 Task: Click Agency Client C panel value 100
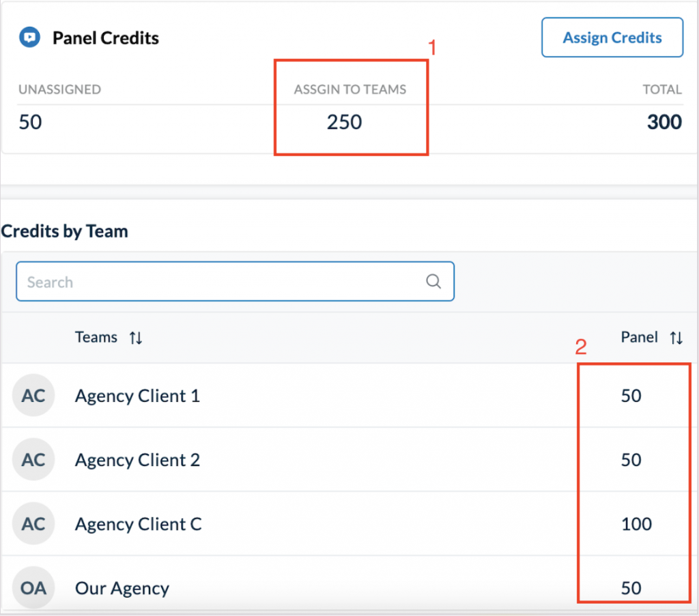click(636, 524)
